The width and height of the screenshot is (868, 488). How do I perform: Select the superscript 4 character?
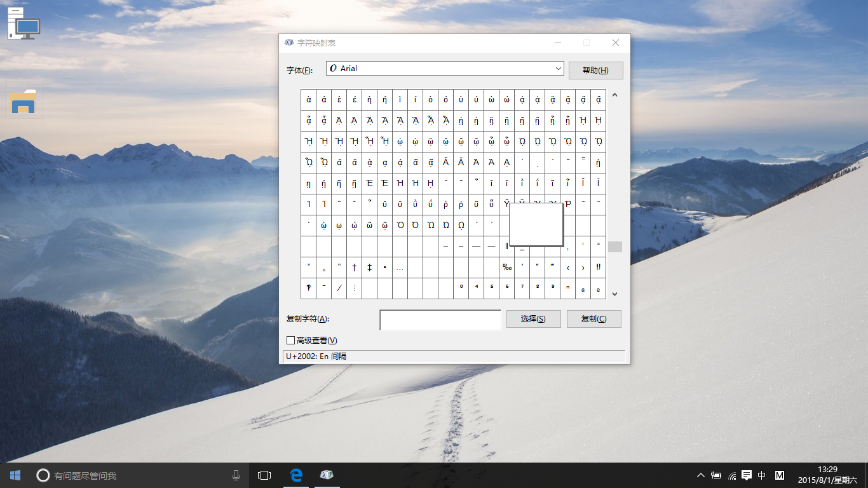(477, 288)
